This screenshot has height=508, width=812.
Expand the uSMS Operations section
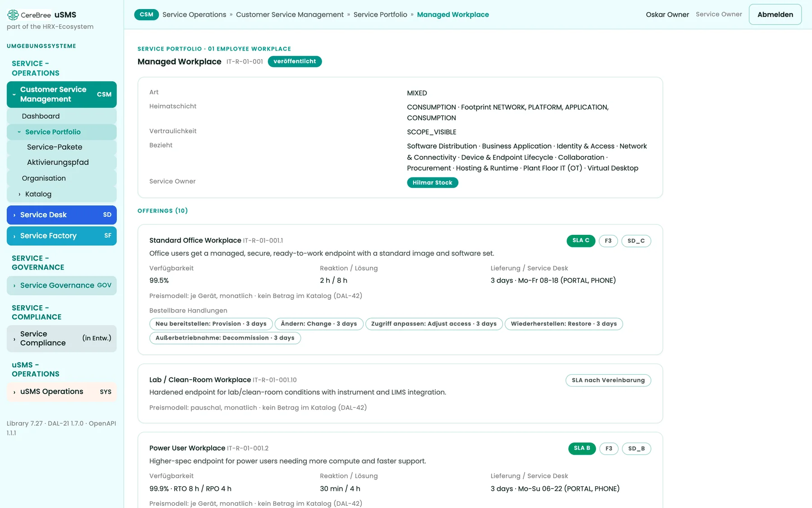[62, 392]
